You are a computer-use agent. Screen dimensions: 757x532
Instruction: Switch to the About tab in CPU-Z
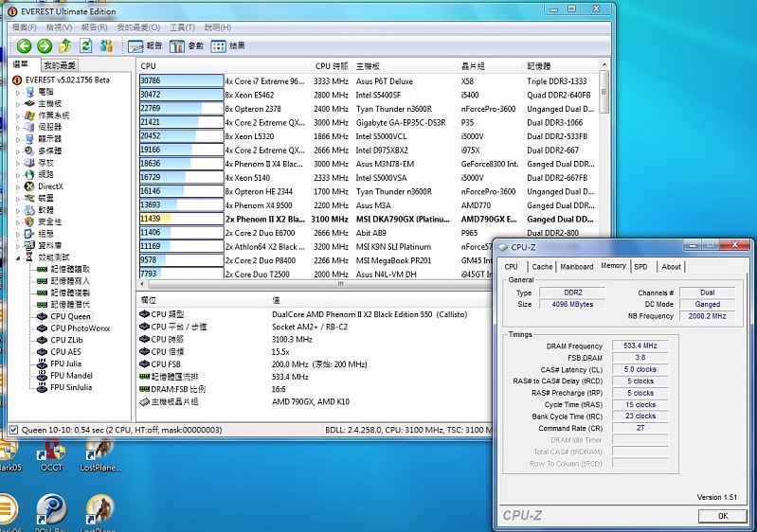tap(671, 267)
